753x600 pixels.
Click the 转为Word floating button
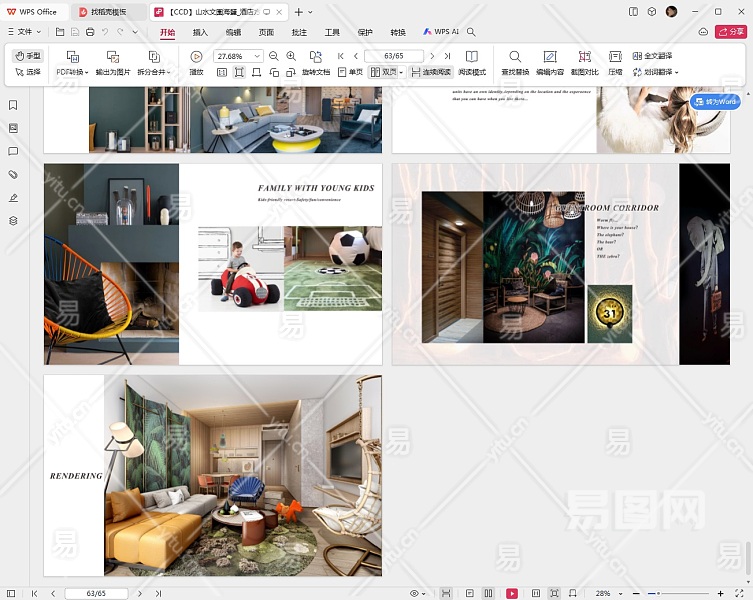(x=716, y=101)
